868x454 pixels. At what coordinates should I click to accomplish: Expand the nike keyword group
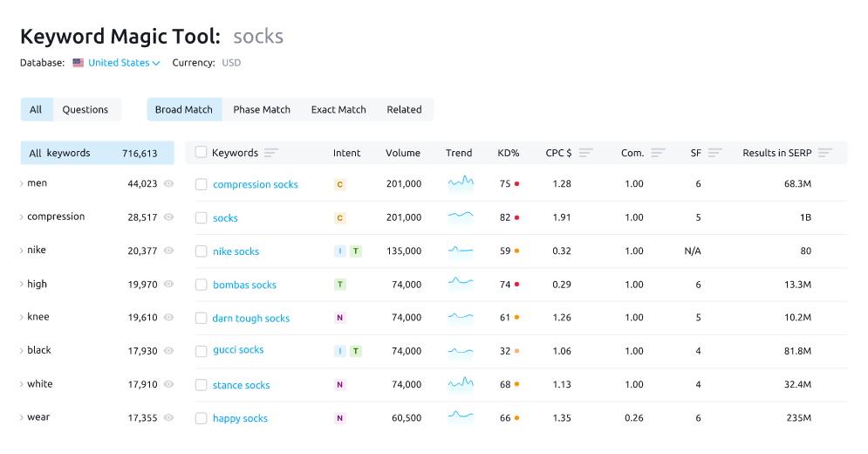pos(22,251)
